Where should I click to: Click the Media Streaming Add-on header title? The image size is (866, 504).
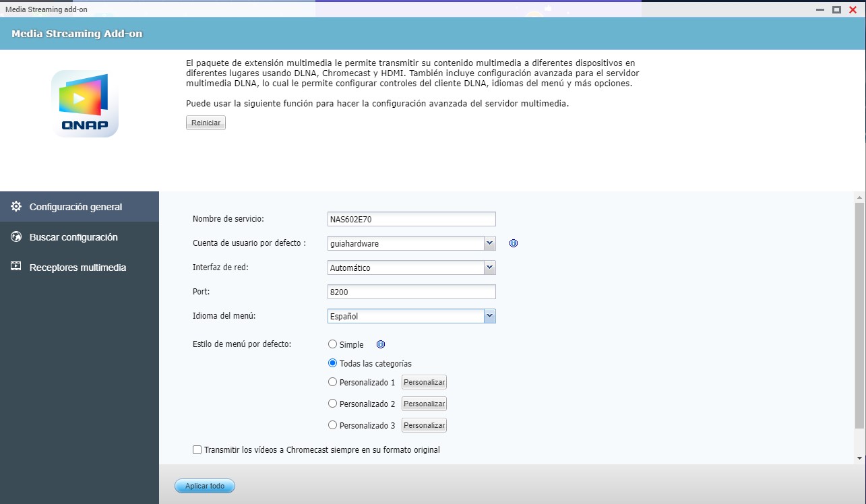(77, 34)
